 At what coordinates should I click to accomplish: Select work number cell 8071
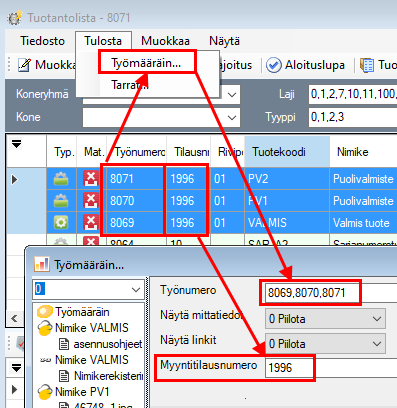click(136, 179)
